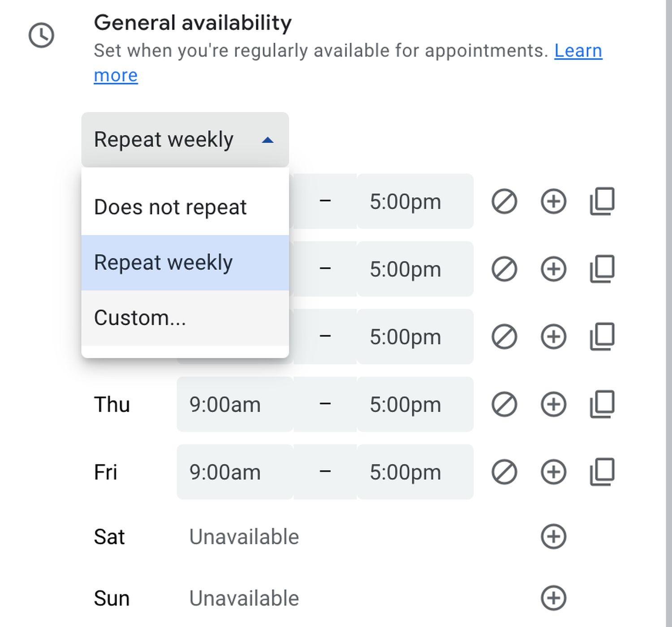The image size is (672, 627).
Task: Add a time period for Saturday
Action: [x=554, y=537]
